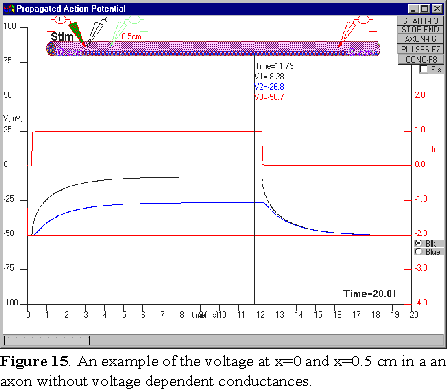Click the CONC-F8 button
The height and width of the screenshot is (392, 447).
(x=420, y=59)
